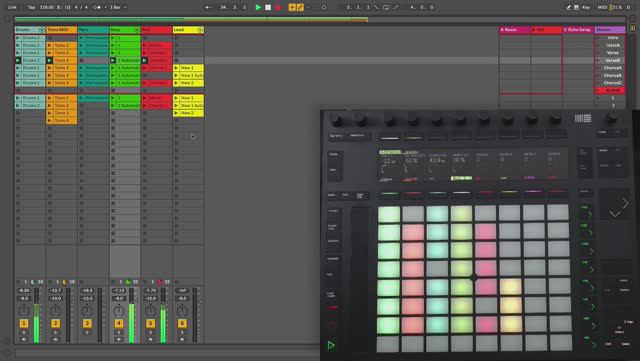
Task: Toggle track 3 activator for Perc
Action: point(87,323)
